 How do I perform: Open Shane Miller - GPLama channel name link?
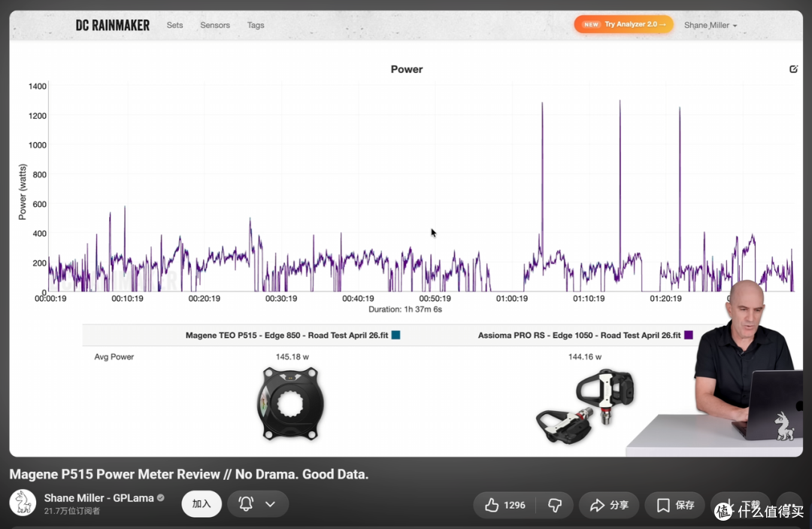pyautogui.click(x=99, y=498)
